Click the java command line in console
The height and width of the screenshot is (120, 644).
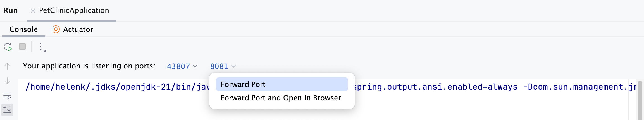[117, 87]
